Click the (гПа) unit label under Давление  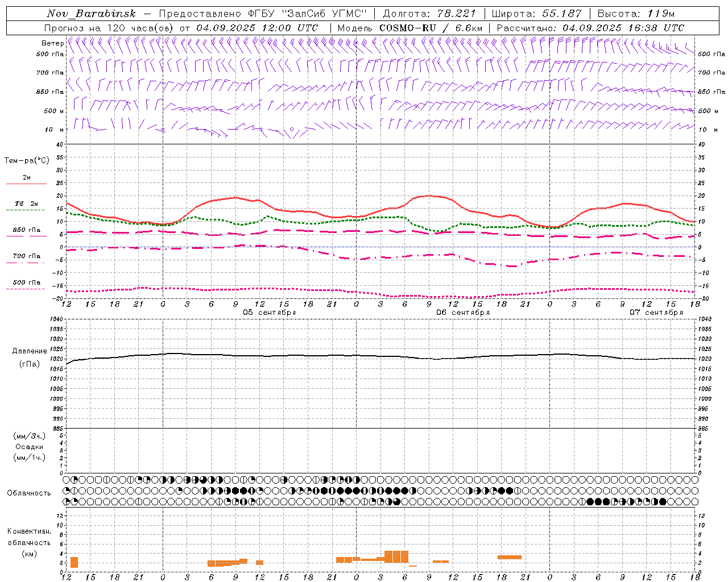click(30, 364)
